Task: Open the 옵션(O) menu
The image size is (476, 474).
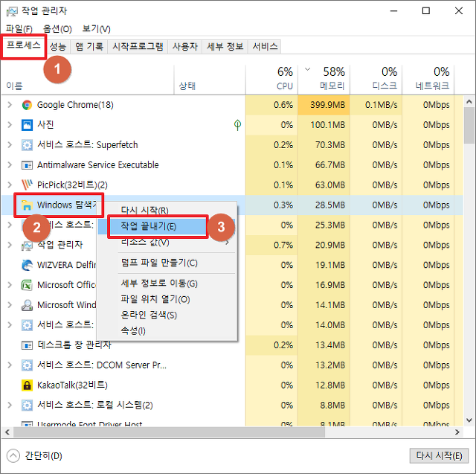Action: coord(57,29)
